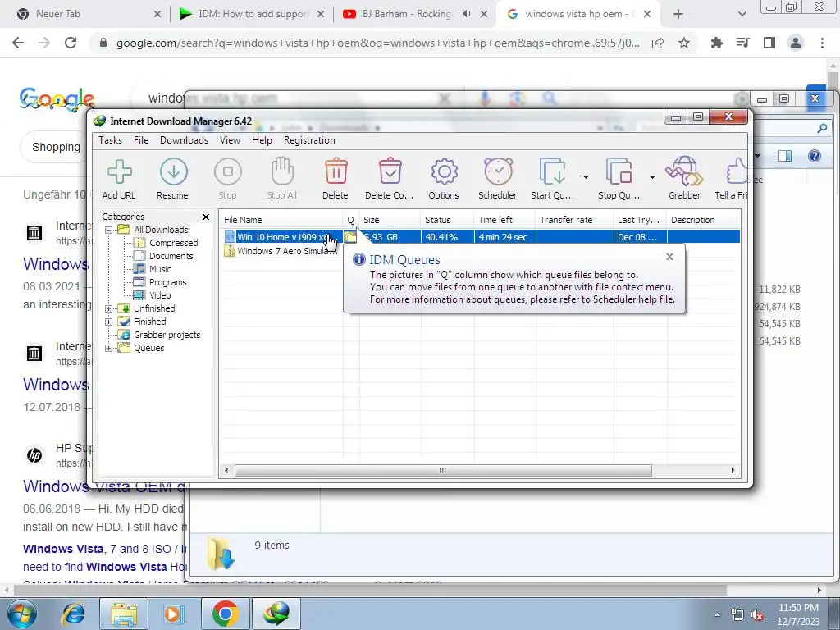Expand the Unfinished category
Viewport: 840px width, 630px height.
pos(109,308)
